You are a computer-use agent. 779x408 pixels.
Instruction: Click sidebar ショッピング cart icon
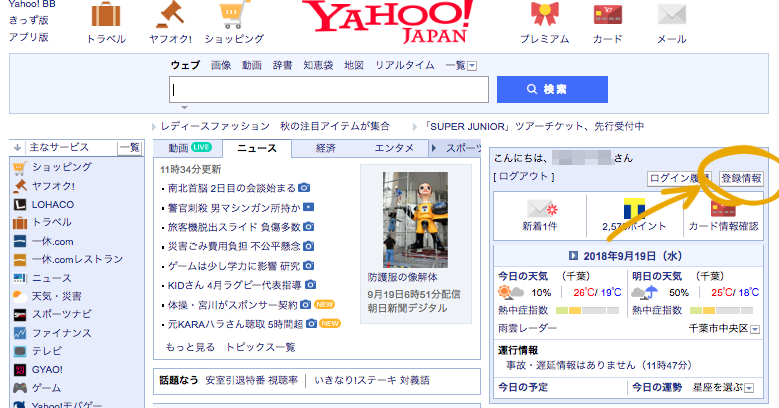[x=19, y=168]
